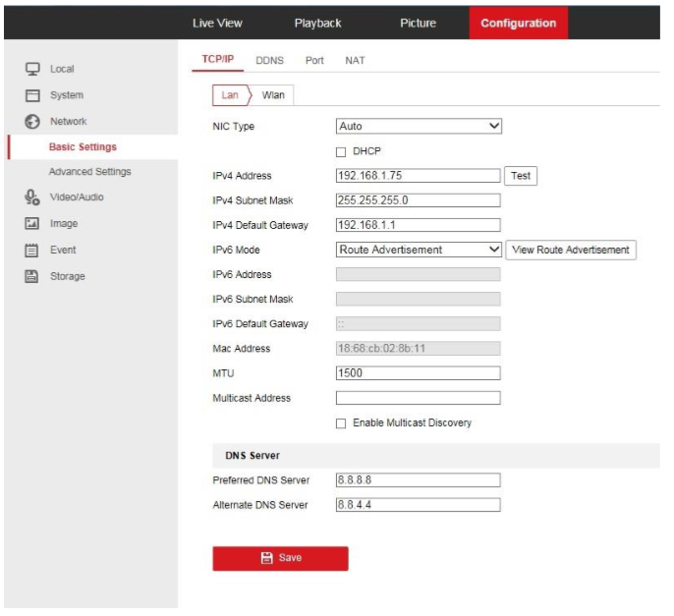Switch to the DDNS tab

(x=269, y=61)
